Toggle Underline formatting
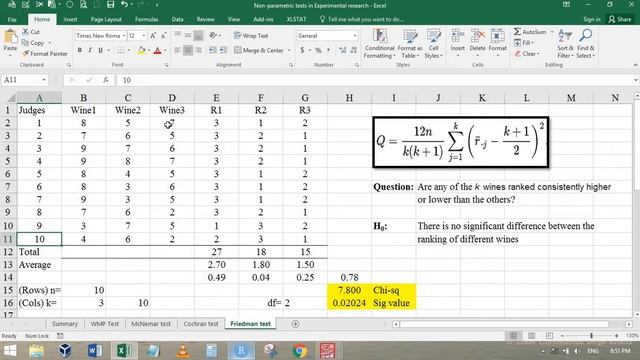 point(100,50)
